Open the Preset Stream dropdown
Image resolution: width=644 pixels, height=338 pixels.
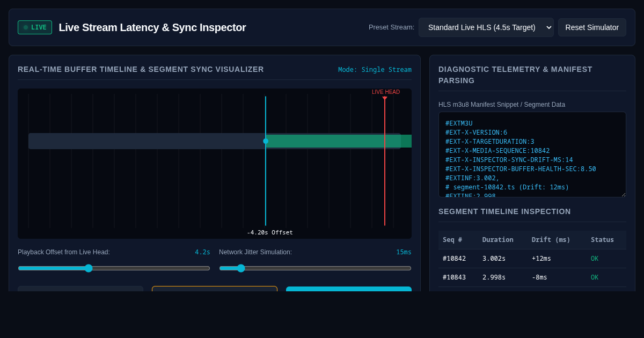pyautogui.click(x=486, y=27)
